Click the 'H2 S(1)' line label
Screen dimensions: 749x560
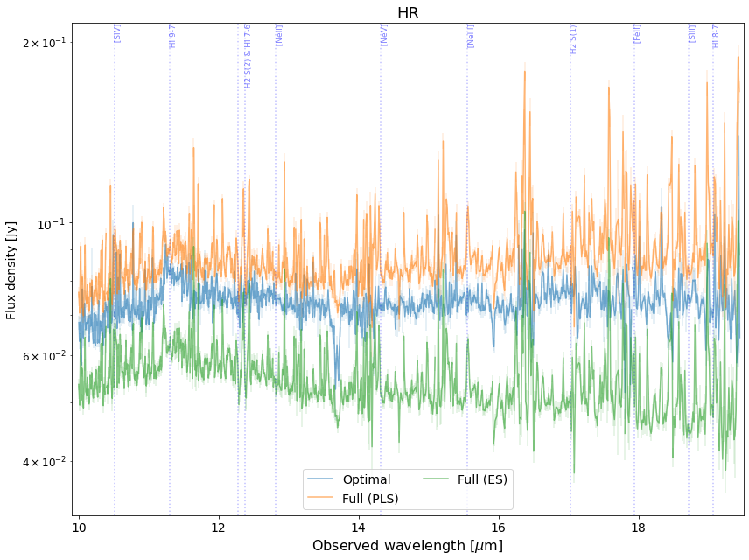(574, 38)
